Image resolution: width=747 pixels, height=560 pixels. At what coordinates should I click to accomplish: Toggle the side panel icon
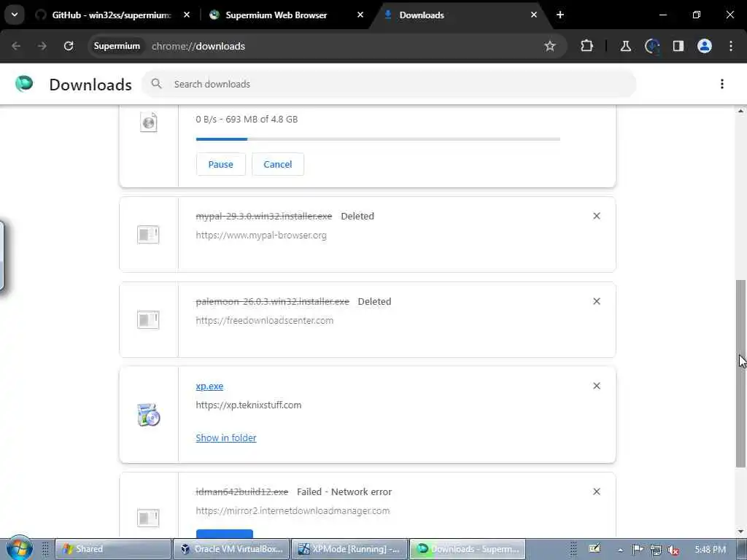click(x=678, y=46)
